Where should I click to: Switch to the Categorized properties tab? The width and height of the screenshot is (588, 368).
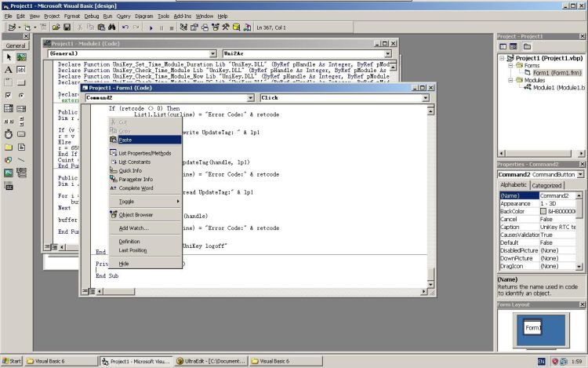coord(546,185)
